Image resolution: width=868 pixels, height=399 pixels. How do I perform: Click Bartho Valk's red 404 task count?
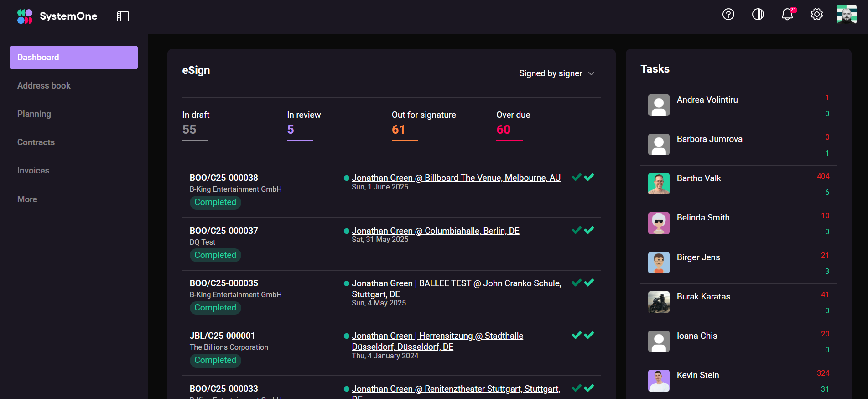[x=823, y=177]
